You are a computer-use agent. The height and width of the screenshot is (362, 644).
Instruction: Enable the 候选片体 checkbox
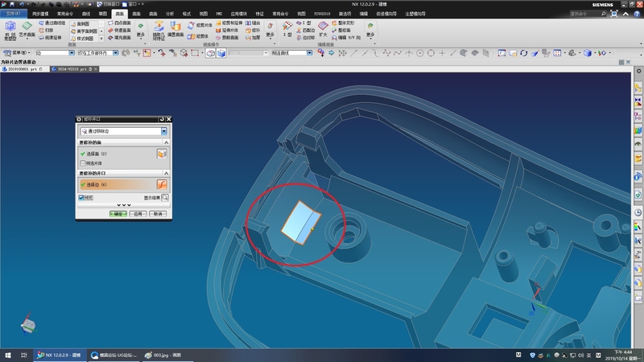pos(81,162)
